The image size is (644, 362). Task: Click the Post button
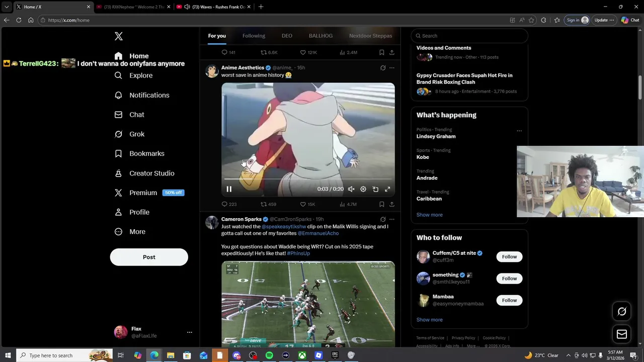149,257
